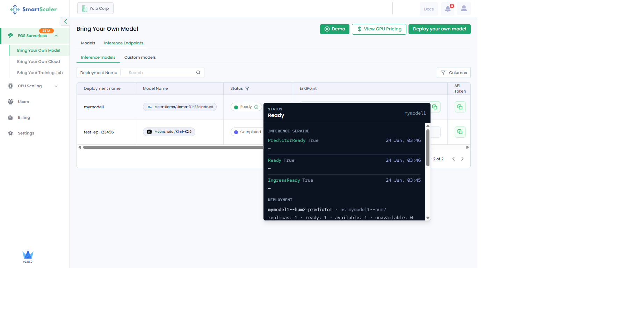Click the table's scroll-right arrow

(468, 147)
